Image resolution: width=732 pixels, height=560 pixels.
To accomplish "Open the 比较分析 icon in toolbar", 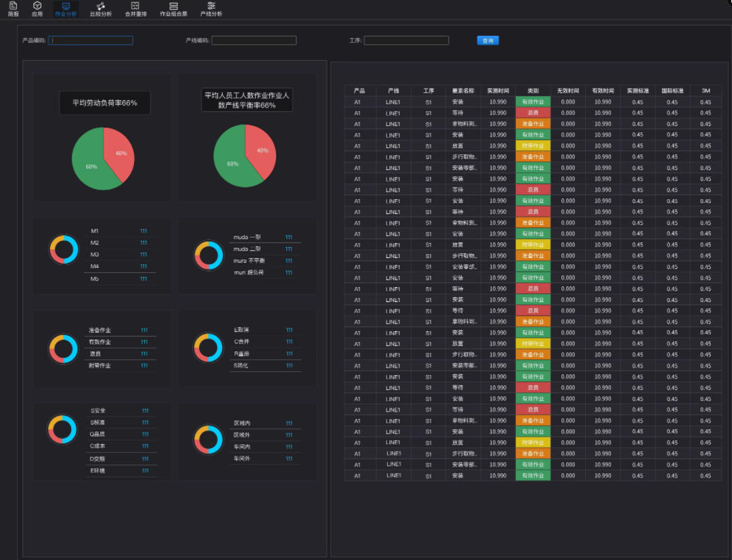I will [101, 6].
